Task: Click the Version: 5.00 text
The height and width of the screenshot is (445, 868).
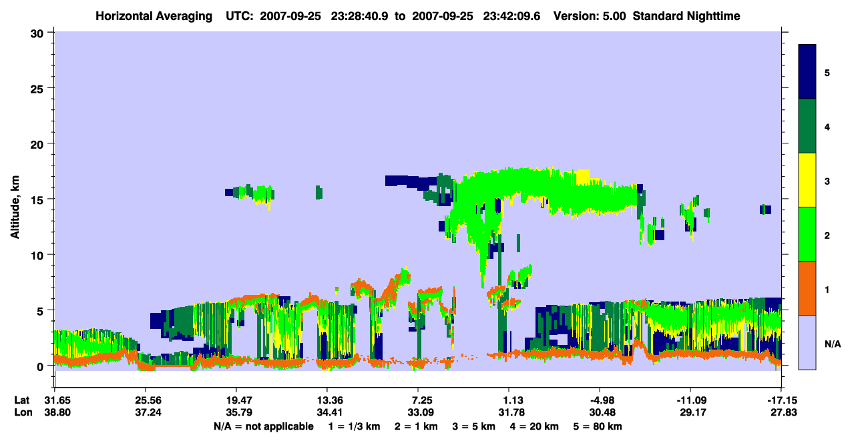Action: pyautogui.click(x=590, y=15)
